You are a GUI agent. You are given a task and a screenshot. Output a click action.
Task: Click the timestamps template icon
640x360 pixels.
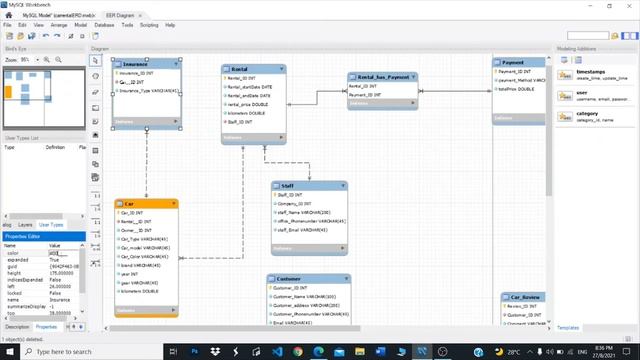(565, 75)
